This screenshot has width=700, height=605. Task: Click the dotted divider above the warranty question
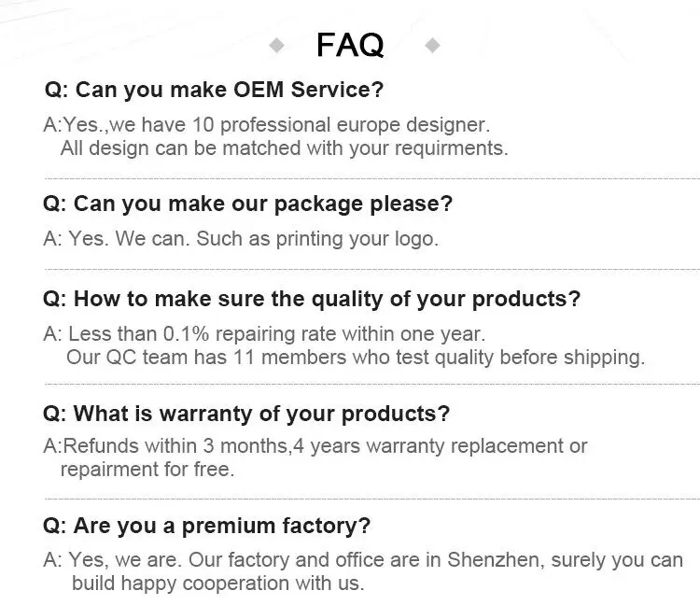coord(371,384)
